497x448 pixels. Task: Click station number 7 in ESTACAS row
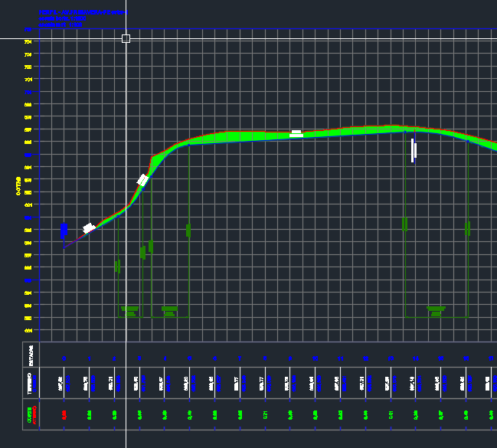(240, 358)
